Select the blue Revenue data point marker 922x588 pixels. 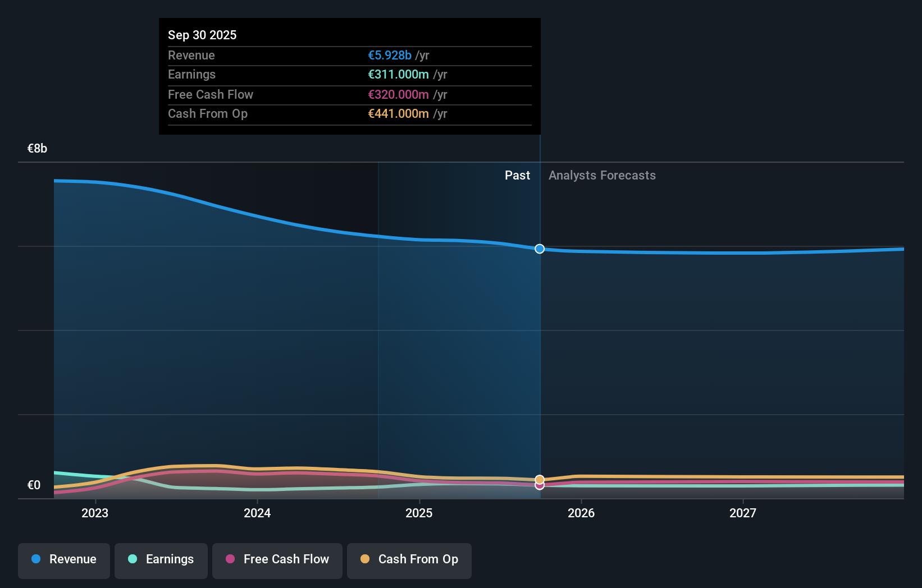point(540,249)
